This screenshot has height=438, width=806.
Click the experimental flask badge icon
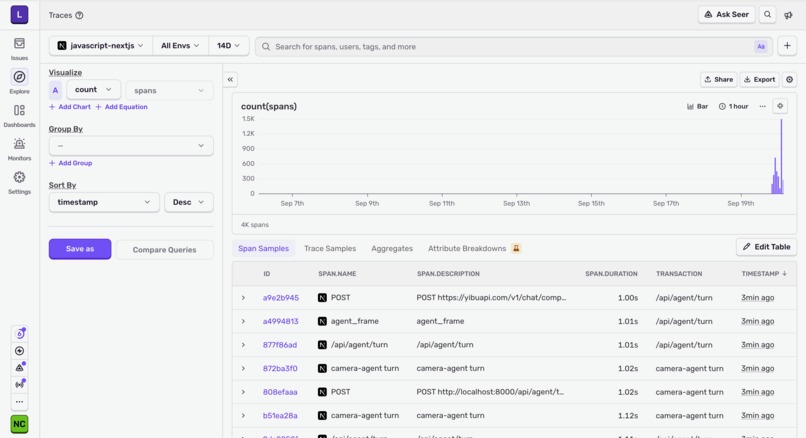516,248
